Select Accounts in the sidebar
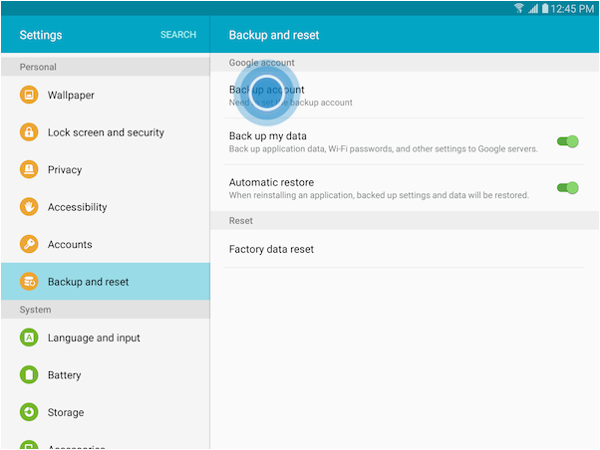600x450 pixels. pyautogui.click(x=105, y=244)
